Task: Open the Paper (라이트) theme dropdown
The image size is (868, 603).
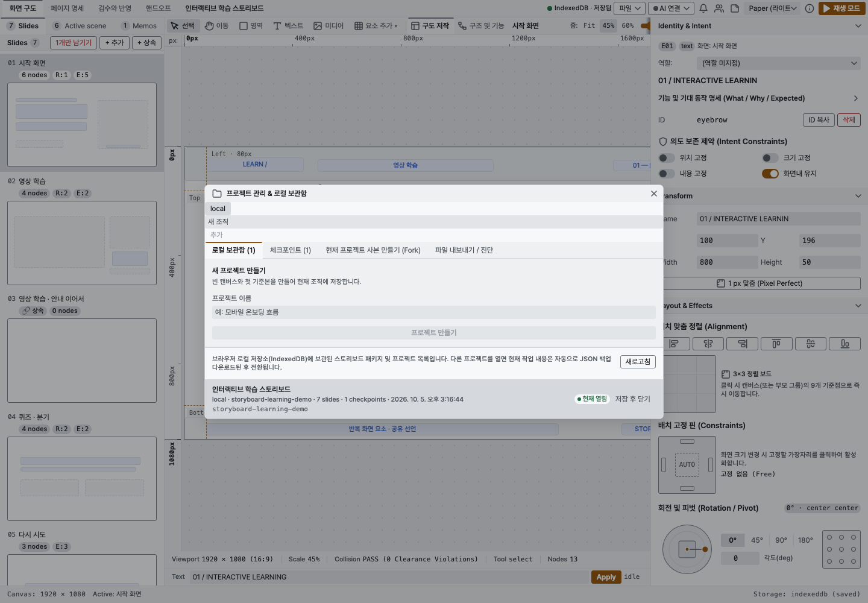Action: tap(772, 8)
